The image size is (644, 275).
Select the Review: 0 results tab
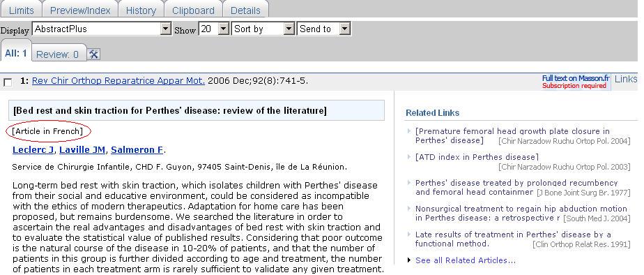(57, 54)
